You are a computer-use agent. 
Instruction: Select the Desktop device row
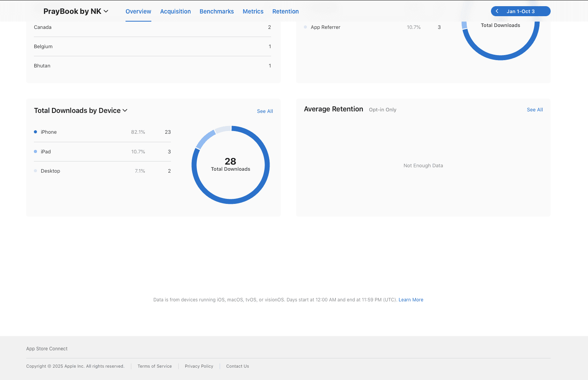point(102,171)
